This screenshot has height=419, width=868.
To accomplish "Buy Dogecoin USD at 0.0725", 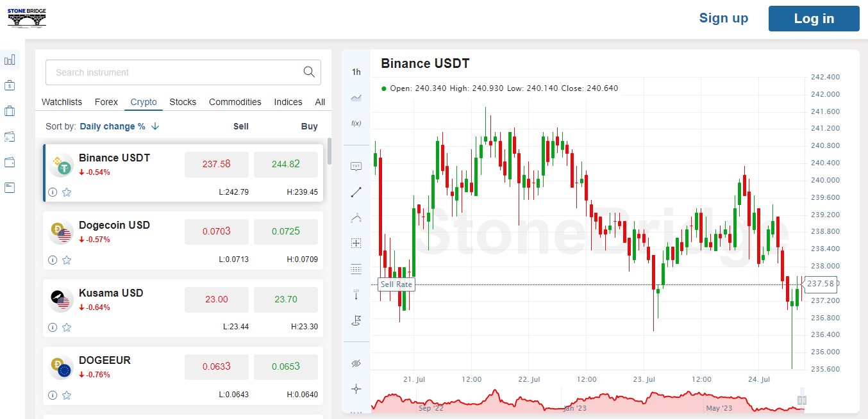I will (x=286, y=231).
